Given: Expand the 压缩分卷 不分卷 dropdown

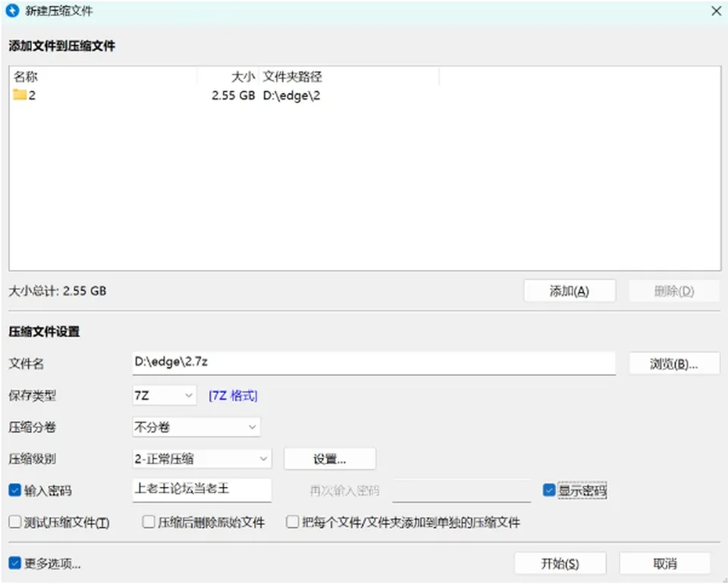Looking at the screenshot, I should tap(196, 427).
